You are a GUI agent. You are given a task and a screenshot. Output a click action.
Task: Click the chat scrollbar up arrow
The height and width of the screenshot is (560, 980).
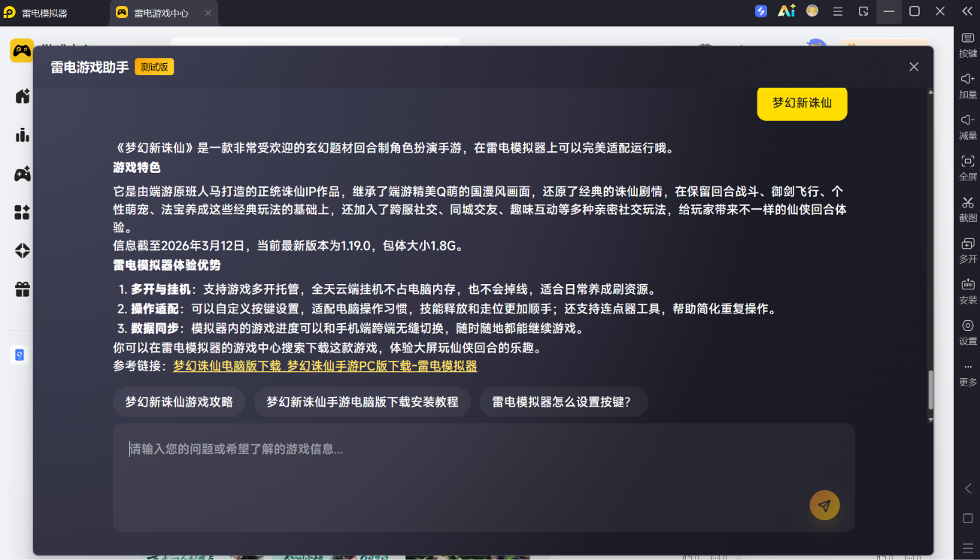tap(930, 92)
